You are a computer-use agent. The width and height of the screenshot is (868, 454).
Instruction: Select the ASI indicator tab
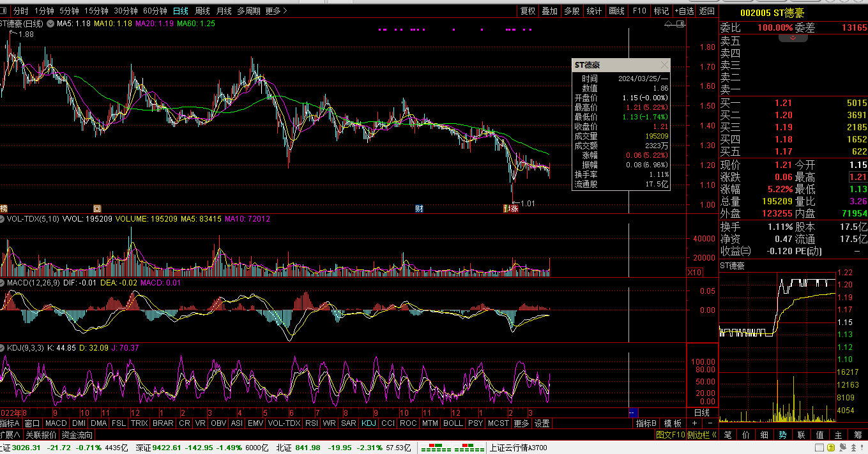tap(236, 423)
